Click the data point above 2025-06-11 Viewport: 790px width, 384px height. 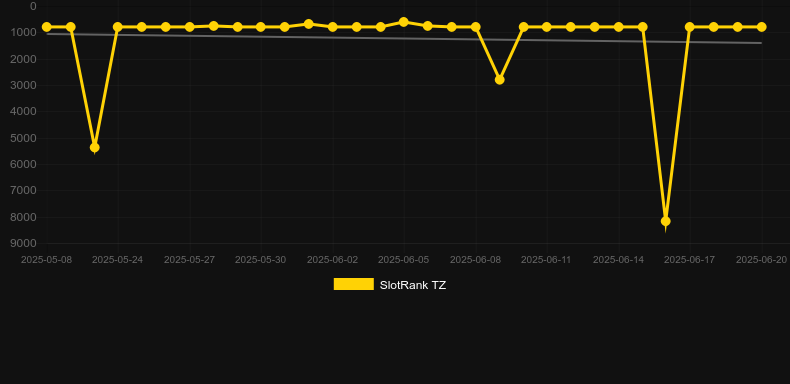547,27
